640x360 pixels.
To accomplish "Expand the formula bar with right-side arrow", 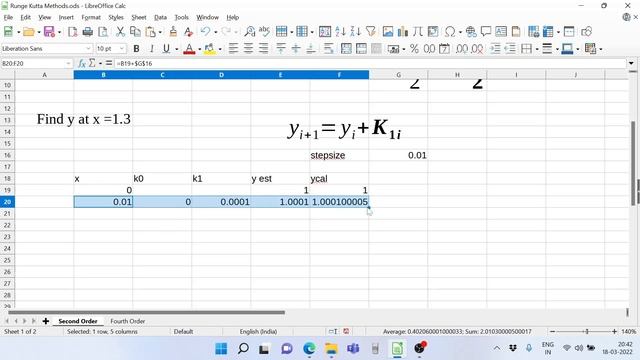I will (x=631, y=64).
